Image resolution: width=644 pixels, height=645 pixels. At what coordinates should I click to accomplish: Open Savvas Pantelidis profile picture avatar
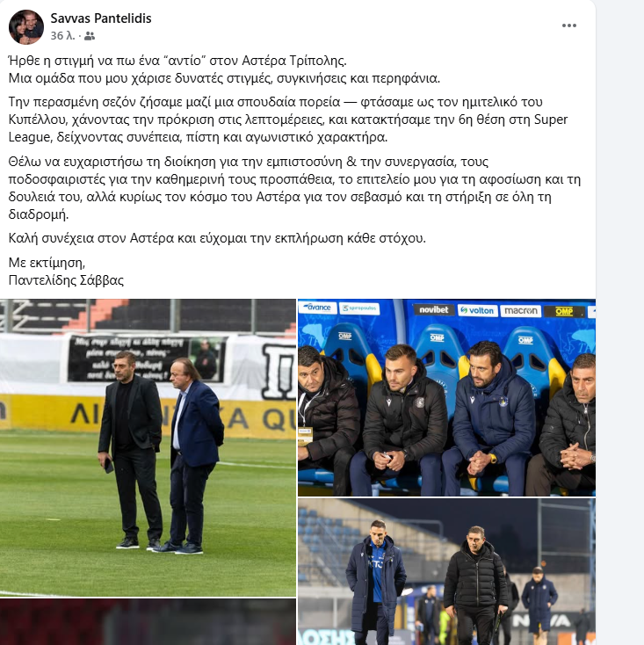[x=25, y=26]
